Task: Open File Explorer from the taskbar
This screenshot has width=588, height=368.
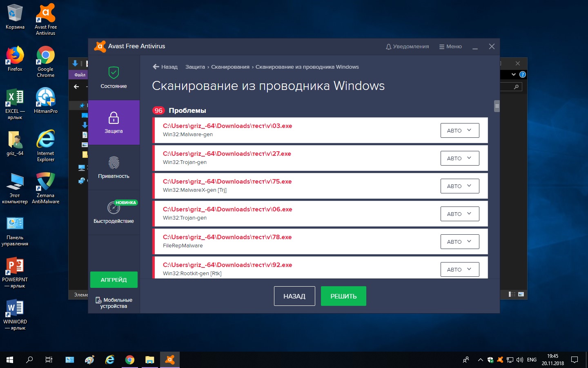Action: (150, 360)
